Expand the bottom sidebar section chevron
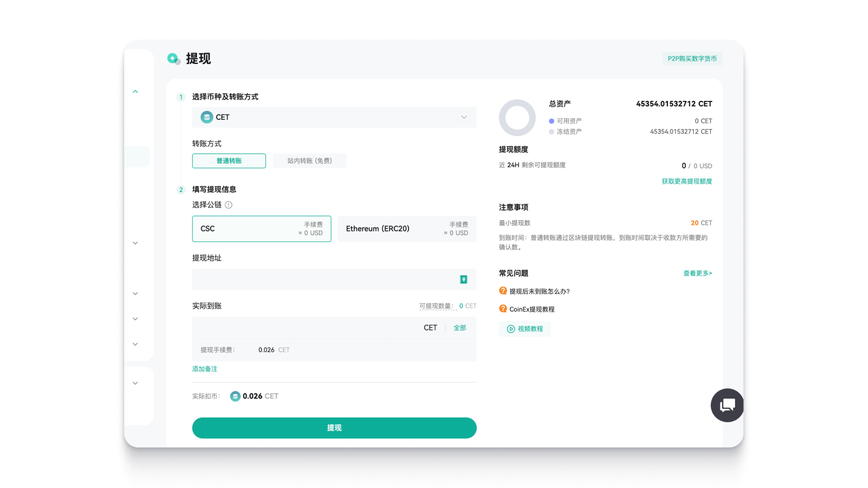868x488 pixels. click(x=136, y=383)
